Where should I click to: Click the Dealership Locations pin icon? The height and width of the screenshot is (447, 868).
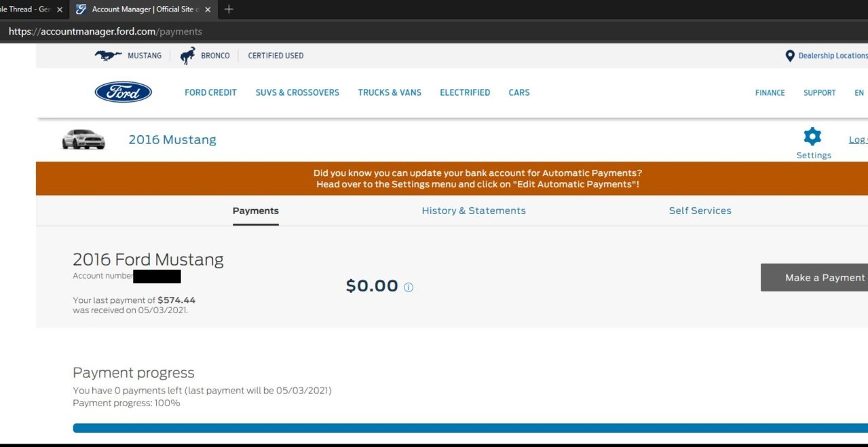pos(790,56)
